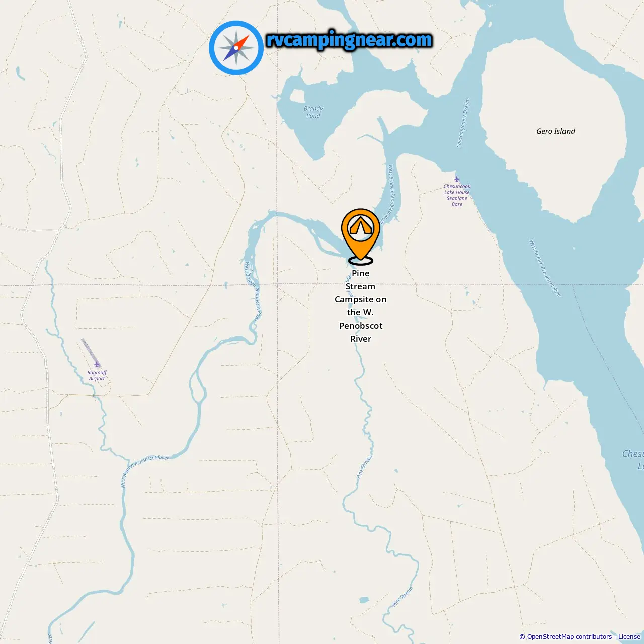This screenshot has width=644, height=644.
Task: Click the Brandy Pond label
Action: pyautogui.click(x=313, y=112)
